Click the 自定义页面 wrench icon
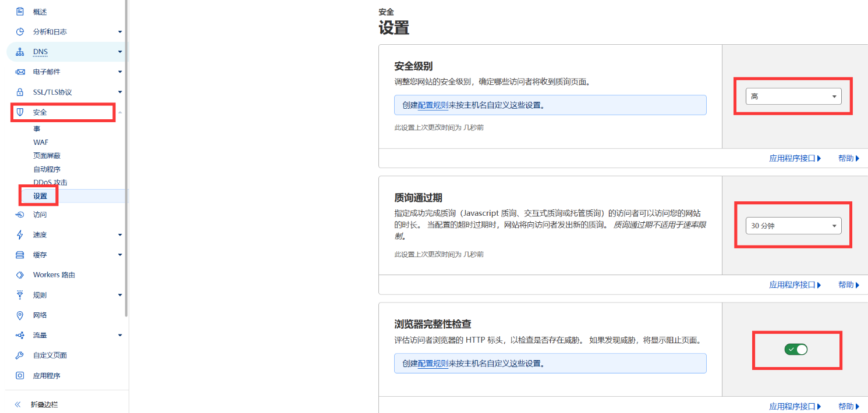 20,355
